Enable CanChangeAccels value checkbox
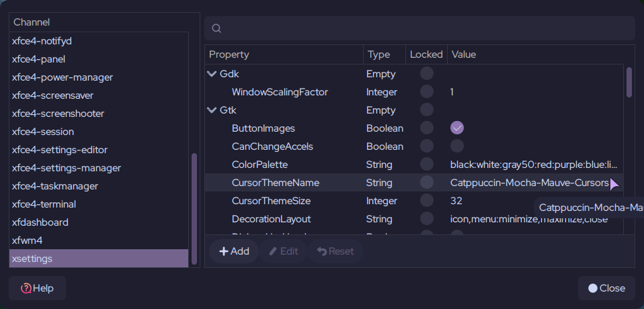 coord(457,146)
